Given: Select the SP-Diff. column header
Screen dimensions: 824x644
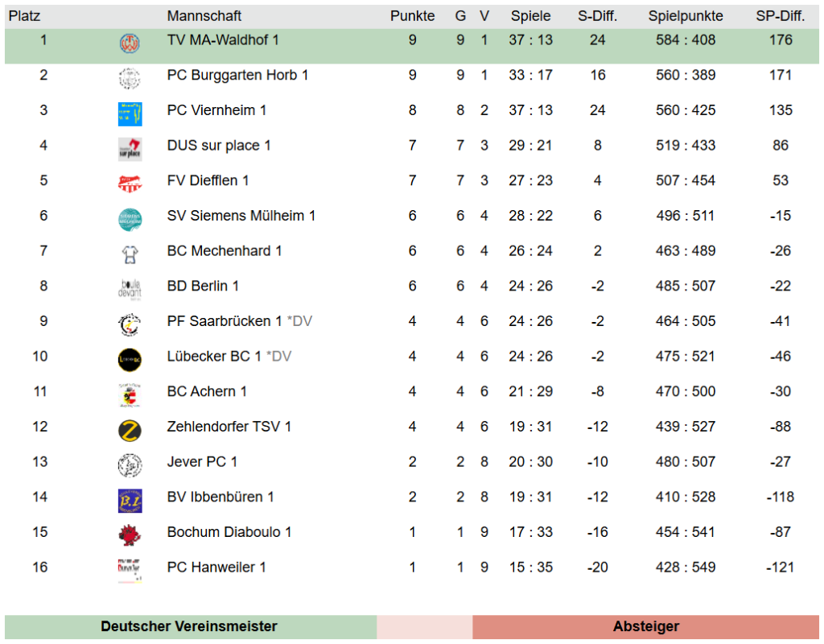Looking at the screenshot, I should pos(781,16).
